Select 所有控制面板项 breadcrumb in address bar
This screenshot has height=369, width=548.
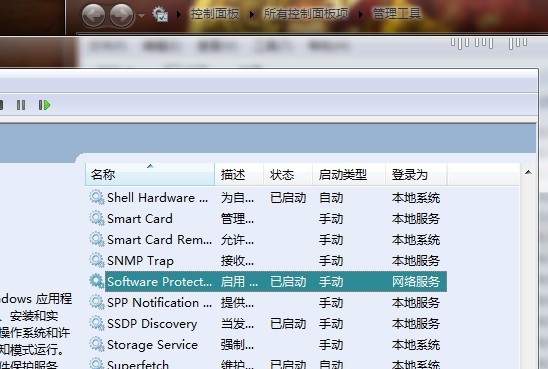click(306, 14)
